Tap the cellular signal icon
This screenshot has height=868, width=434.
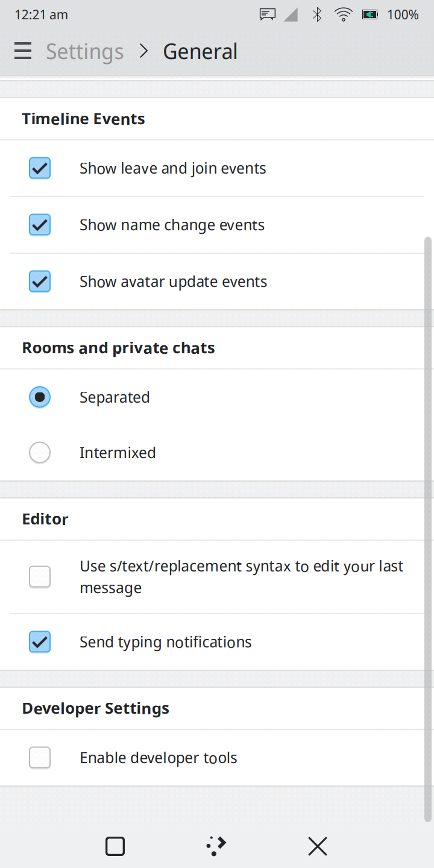tap(291, 15)
